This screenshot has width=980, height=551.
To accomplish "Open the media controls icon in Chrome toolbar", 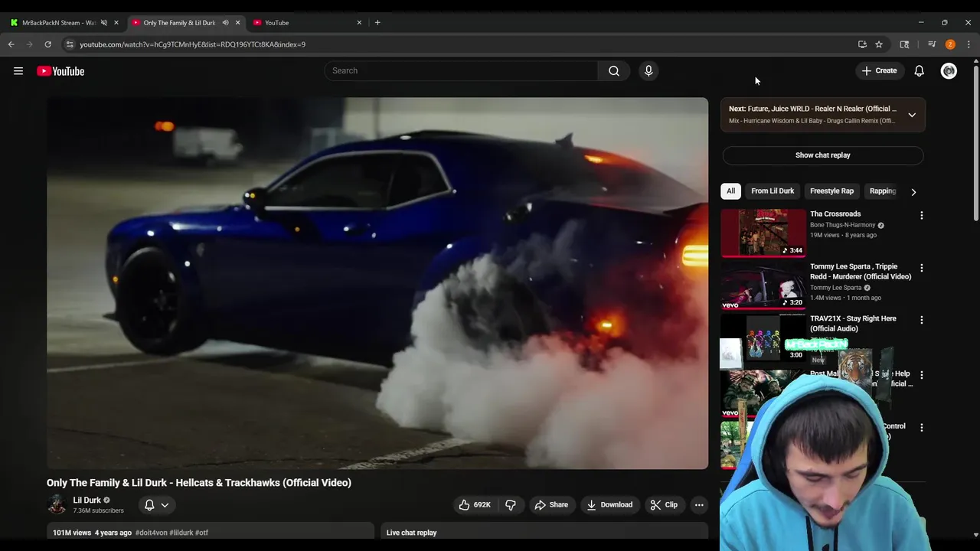I will [x=932, y=44].
